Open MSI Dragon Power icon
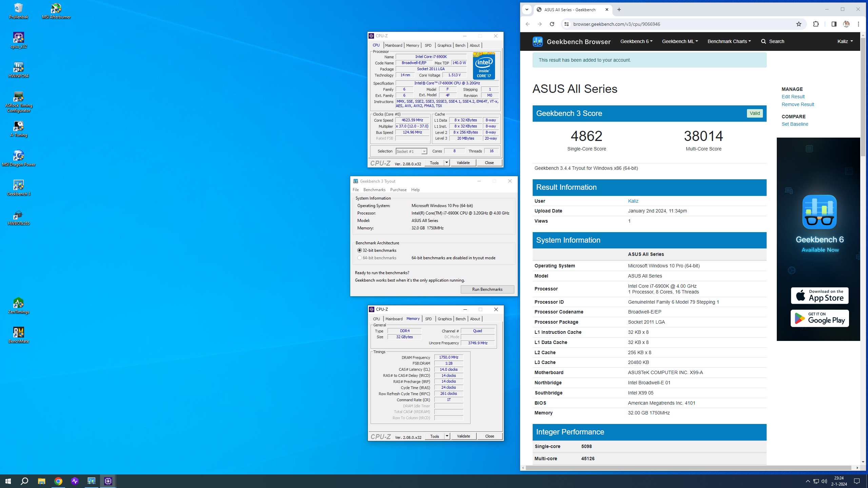The width and height of the screenshot is (868, 488). tap(19, 158)
